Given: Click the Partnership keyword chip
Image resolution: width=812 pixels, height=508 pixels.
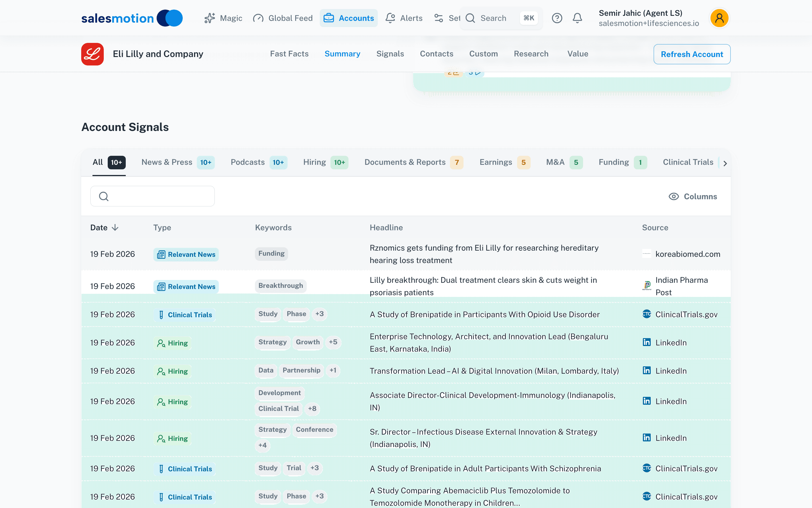Looking at the screenshot, I should (301, 371).
